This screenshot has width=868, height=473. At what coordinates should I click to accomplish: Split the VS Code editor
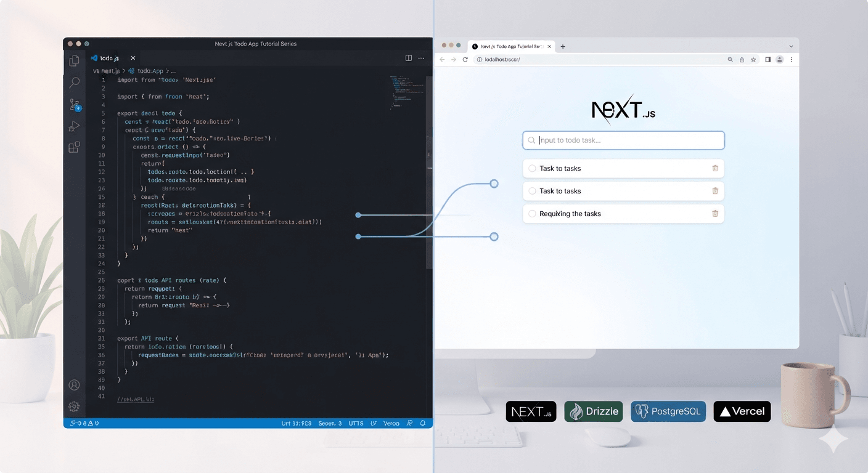(x=409, y=58)
